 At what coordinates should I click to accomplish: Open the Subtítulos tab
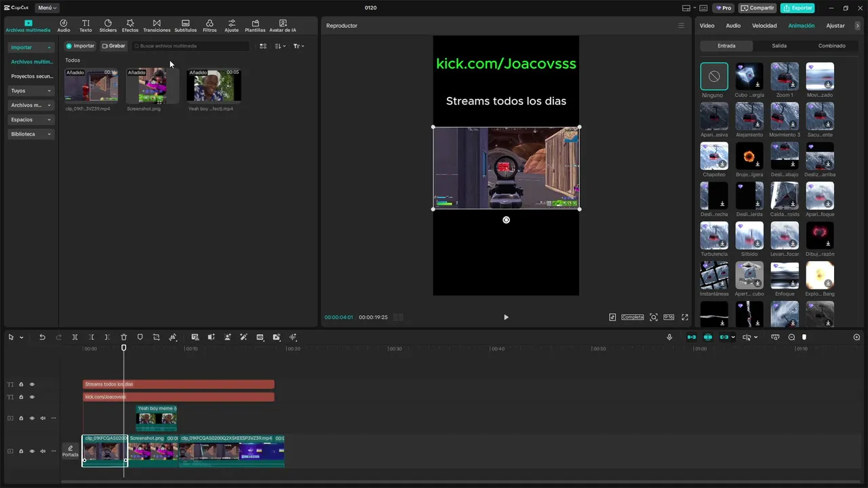(186, 26)
